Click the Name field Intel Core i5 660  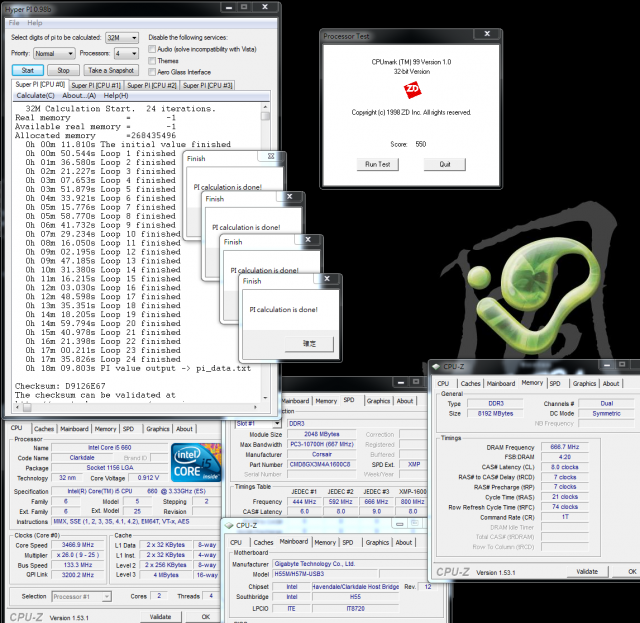pyautogui.click(x=109, y=447)
